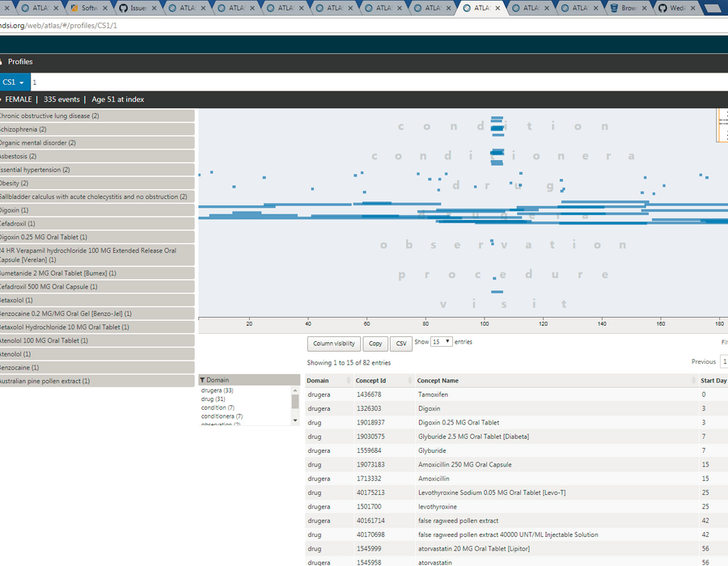
Task: Select 'Australian pine pollen extract (1)' in the list
Action: tap(97, 381)
